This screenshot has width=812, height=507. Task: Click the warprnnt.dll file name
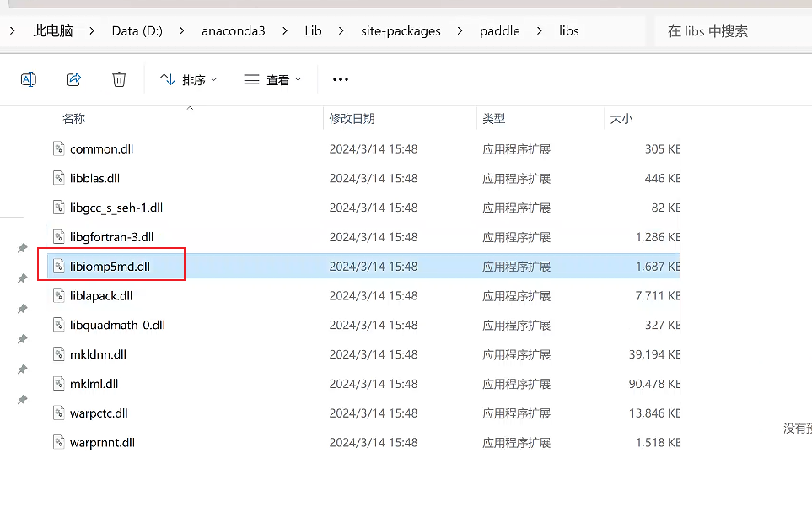tap(102, 443)
